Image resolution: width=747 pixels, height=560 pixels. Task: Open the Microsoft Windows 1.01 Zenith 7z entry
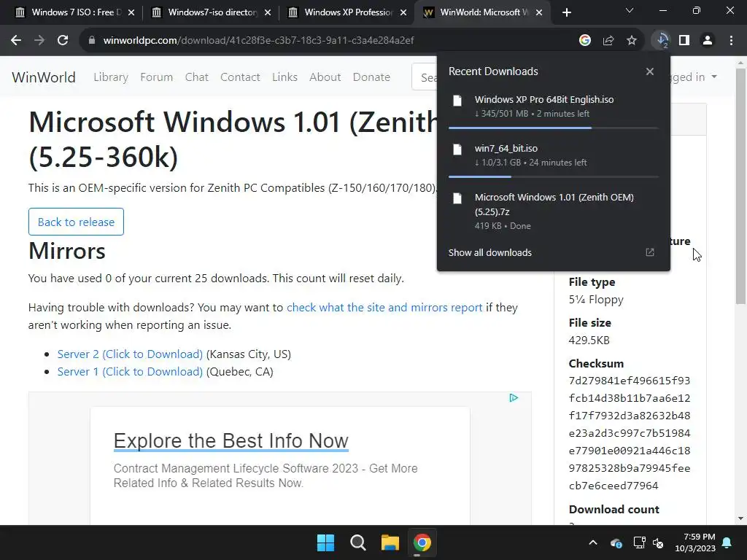tap(554, 211)
